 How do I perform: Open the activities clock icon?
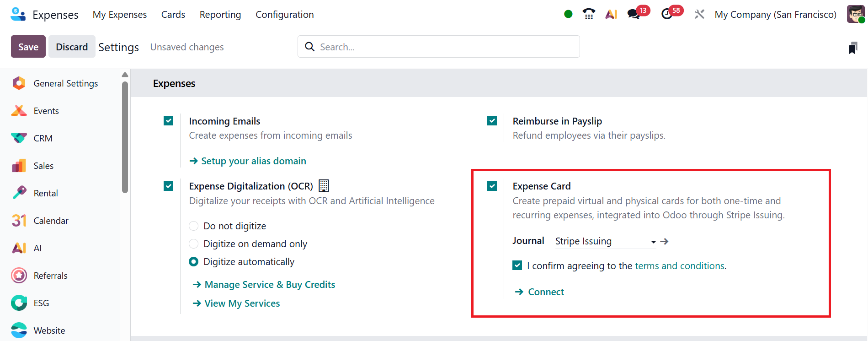pos(667,14)
